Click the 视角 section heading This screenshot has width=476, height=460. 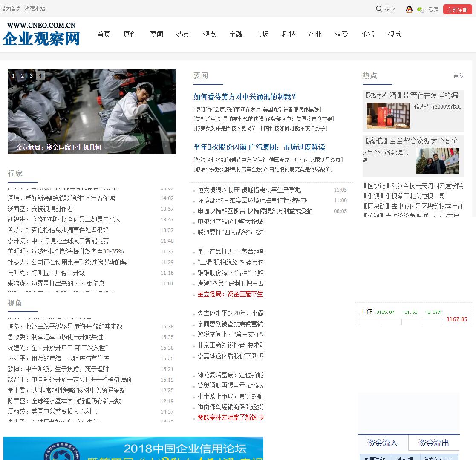[x=14, y=303]
